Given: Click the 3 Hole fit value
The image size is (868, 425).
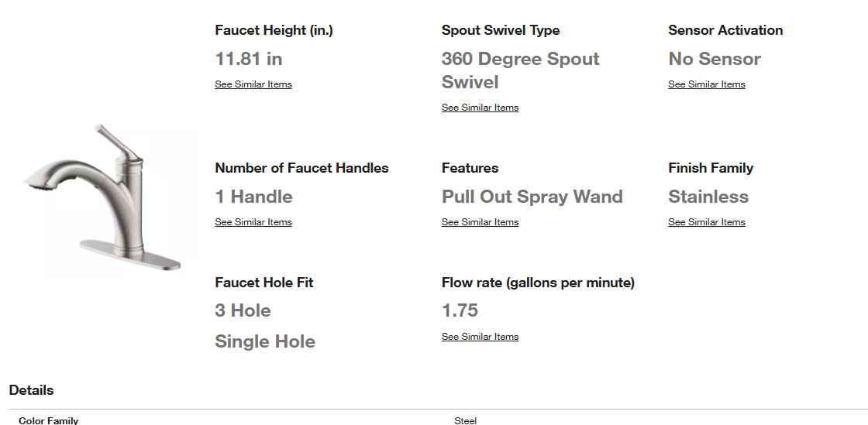Looking at the screenshot, I should 243,310.
